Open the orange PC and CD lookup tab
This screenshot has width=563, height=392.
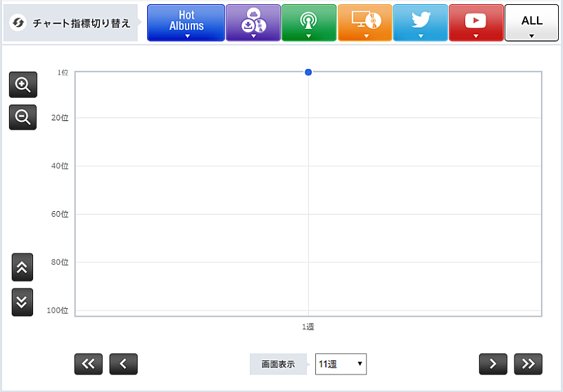point(365,23)
